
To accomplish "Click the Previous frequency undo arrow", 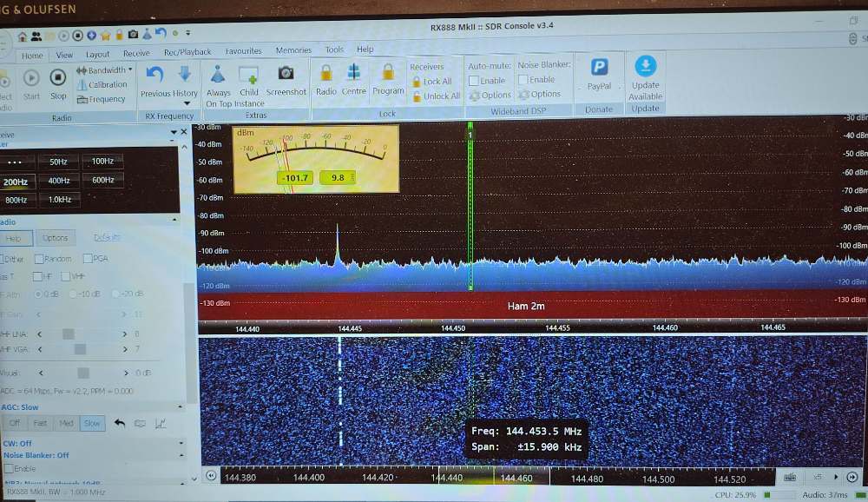I will (x=155, y=75).
